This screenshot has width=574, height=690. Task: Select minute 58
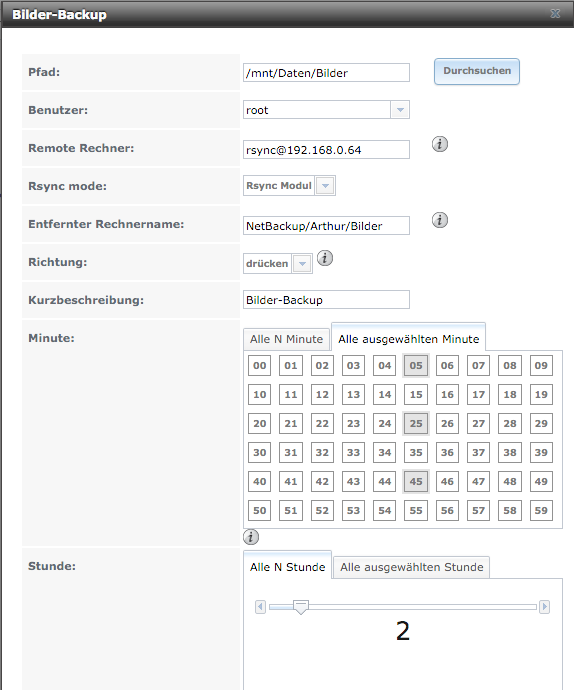tap(510, 510)
